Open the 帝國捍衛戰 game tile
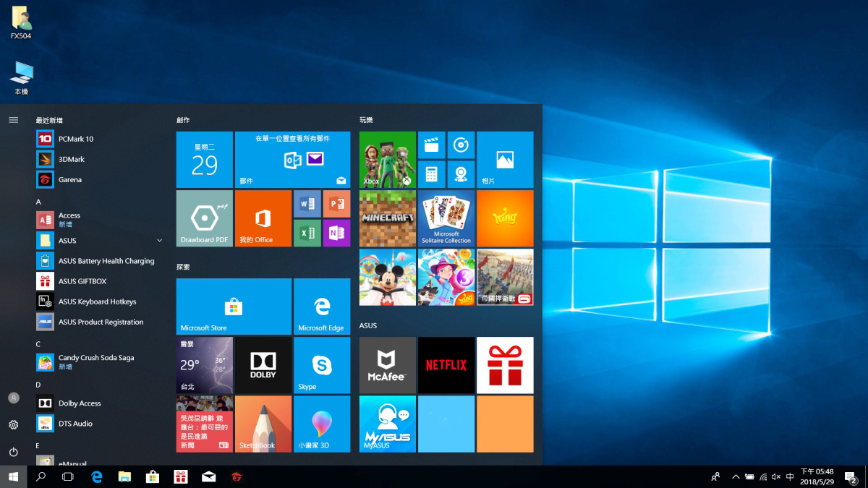Screen dimensions: 868x488 tap(505, 277)
